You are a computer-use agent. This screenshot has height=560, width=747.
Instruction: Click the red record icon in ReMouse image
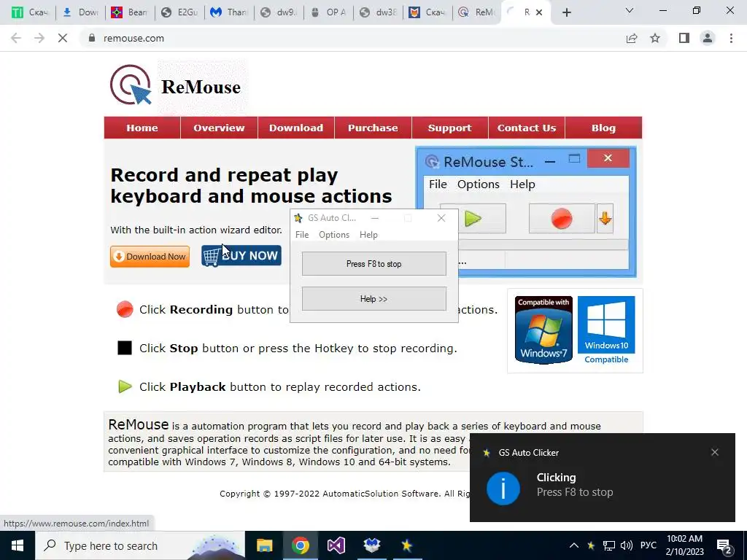(x=562, y=219)
